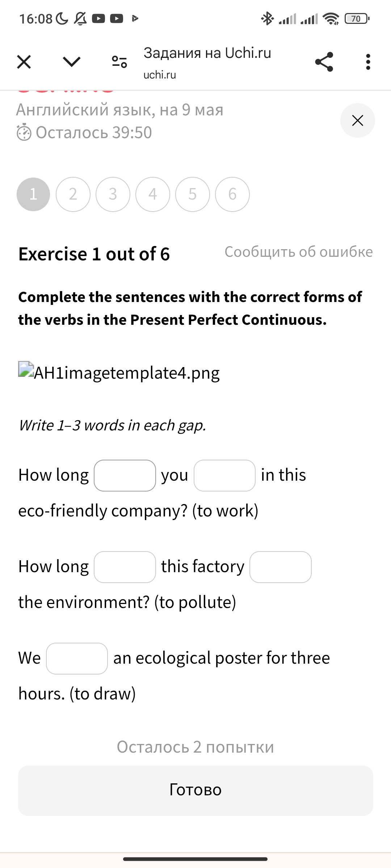Focus the gap after first "How long"
The image size is (391, 868).
(125, 476)
